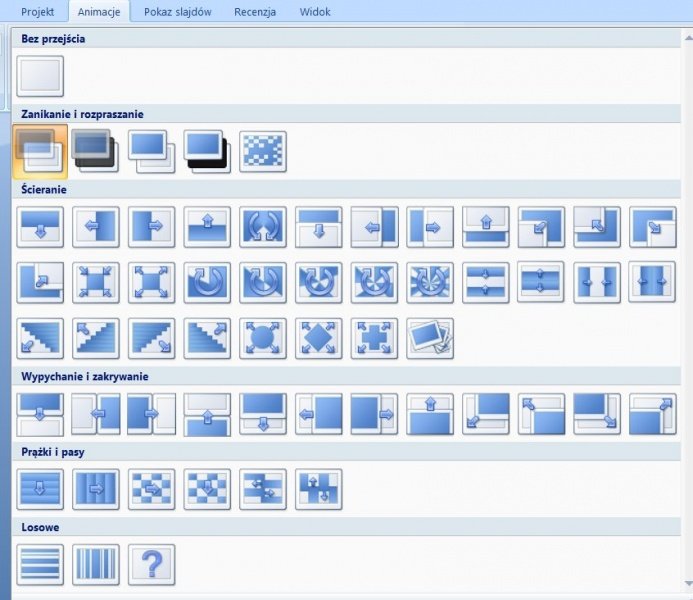
Task: Select the diamond shape transition
Action: tap(319, 338)
